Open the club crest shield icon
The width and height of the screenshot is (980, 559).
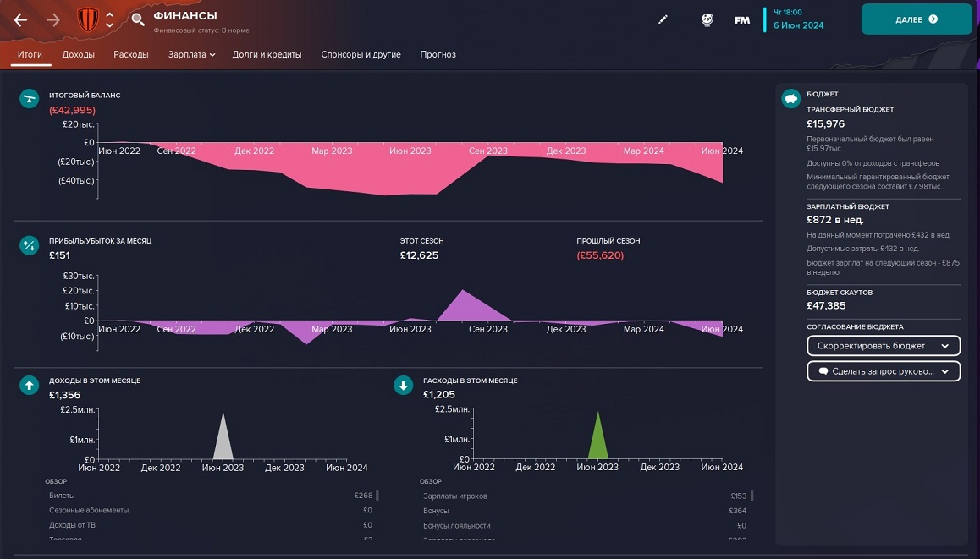click(88, 19)
